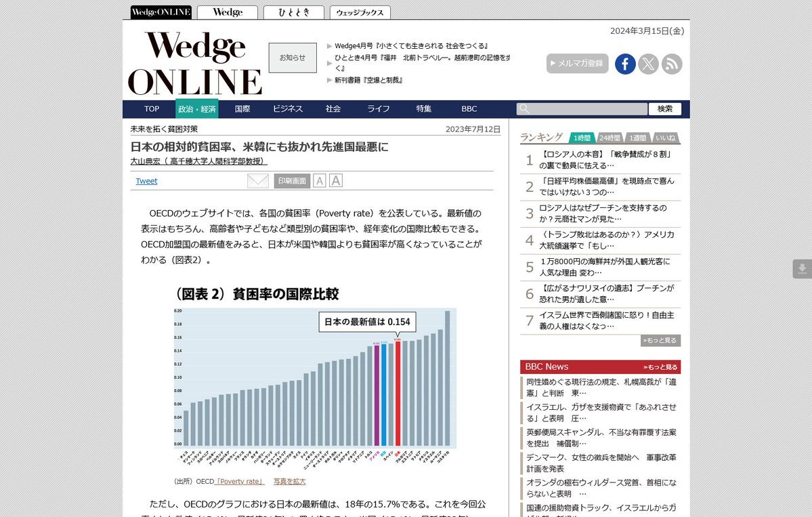This screenshot has height=517, width=812.
Task: Click the email share envelope icon
Action: click(258, 181)
